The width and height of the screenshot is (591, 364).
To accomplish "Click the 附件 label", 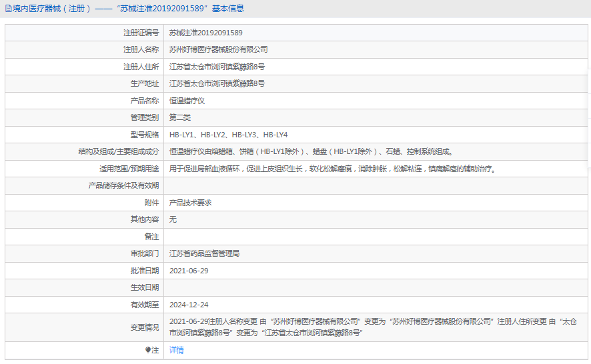I will (151, 203).
